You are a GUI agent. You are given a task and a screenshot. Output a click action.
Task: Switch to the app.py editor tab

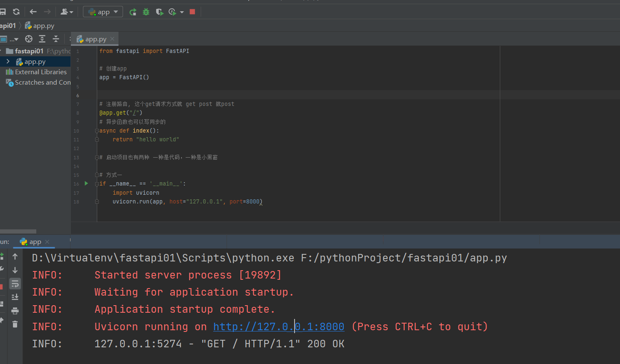click(x=95, y=39)
